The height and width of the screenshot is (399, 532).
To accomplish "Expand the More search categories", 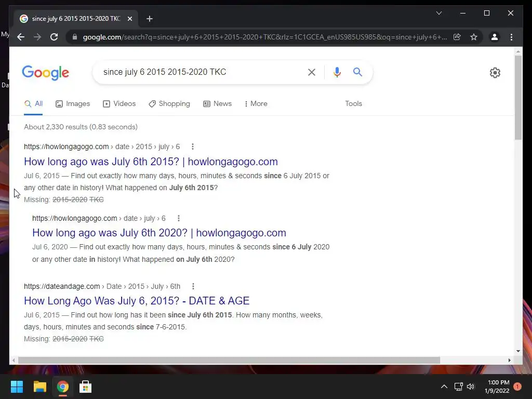I will [x=256, y=104].
